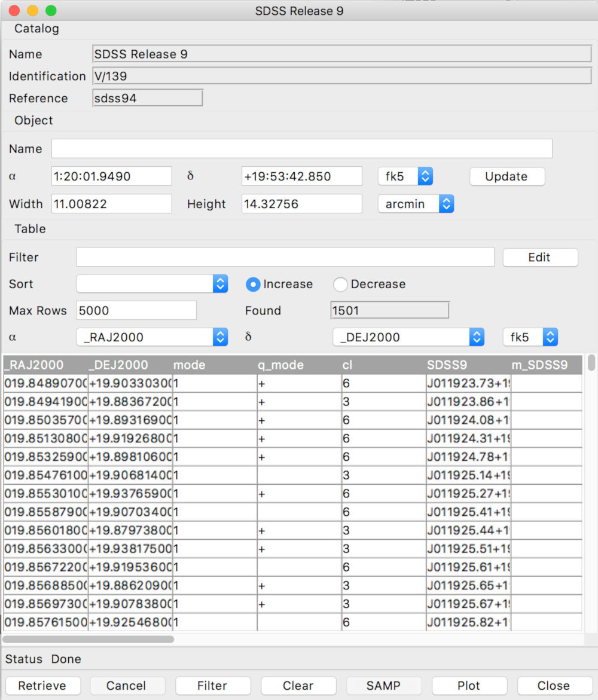Select the Increase sort order
Screen dimensions: 598x700
coord(253,285)
